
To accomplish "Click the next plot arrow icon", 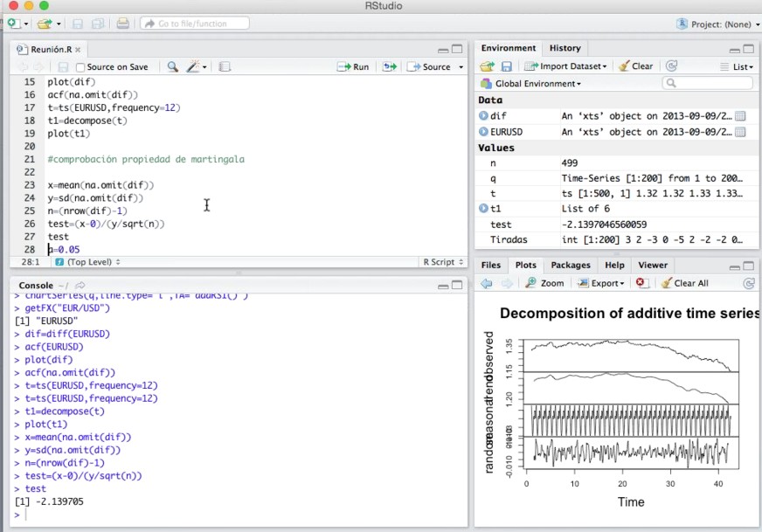I will pyautogui.click(x=506, y=283).
